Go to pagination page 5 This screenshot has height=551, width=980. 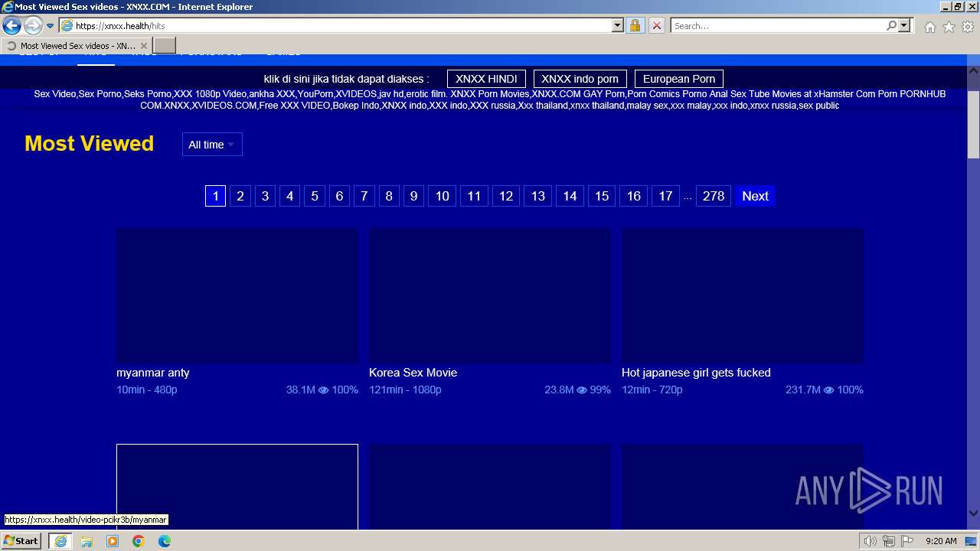pyautogui.click(x=314, y=196)
